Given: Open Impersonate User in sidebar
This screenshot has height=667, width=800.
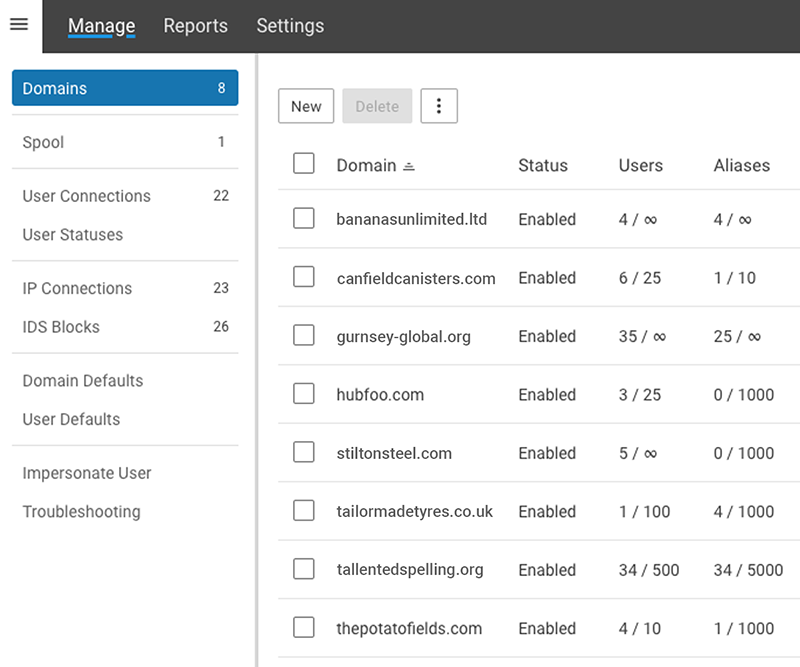Looking at the screenshot, I should (x=125, y=473).
